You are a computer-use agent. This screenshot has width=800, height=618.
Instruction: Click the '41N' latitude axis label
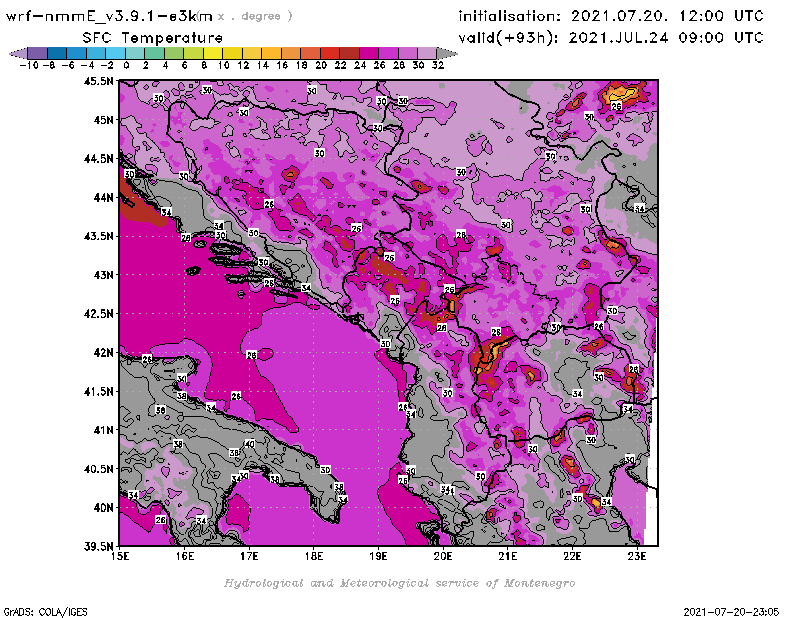point(103,430)
